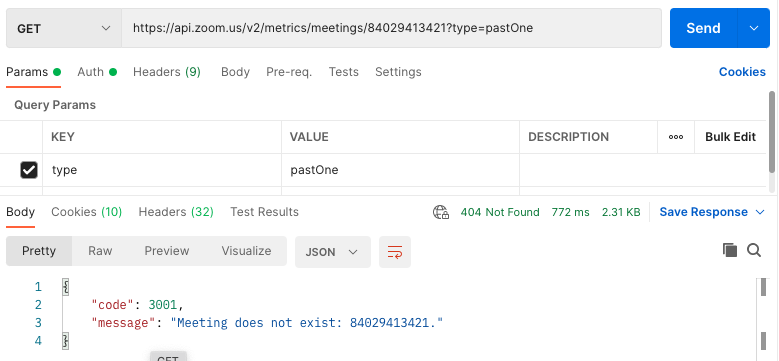The width and height of the screenshot is (779, 361).
Task: Open the Pre-req. tab
Action: coord(289,72)
